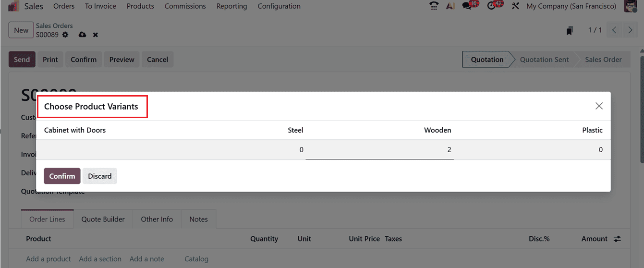Click the Confirm button in the dialog

[x=62, y=176]
